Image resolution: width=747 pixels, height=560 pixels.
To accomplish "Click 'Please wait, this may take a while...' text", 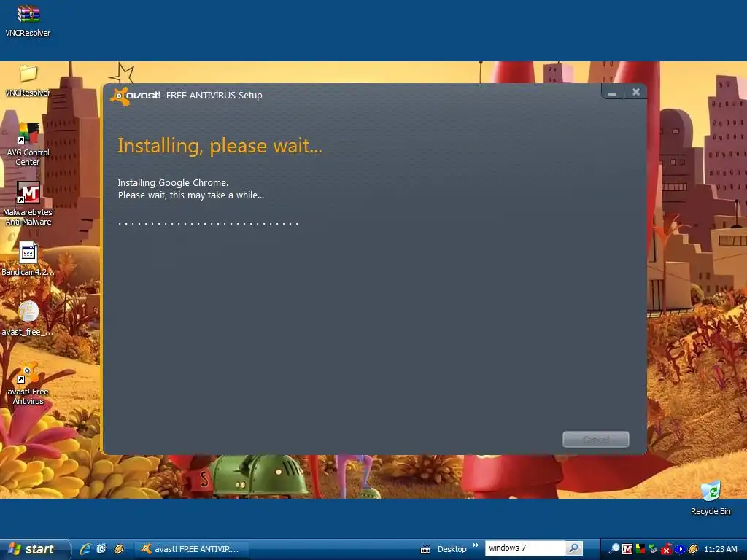I will [x=190, y=195].
